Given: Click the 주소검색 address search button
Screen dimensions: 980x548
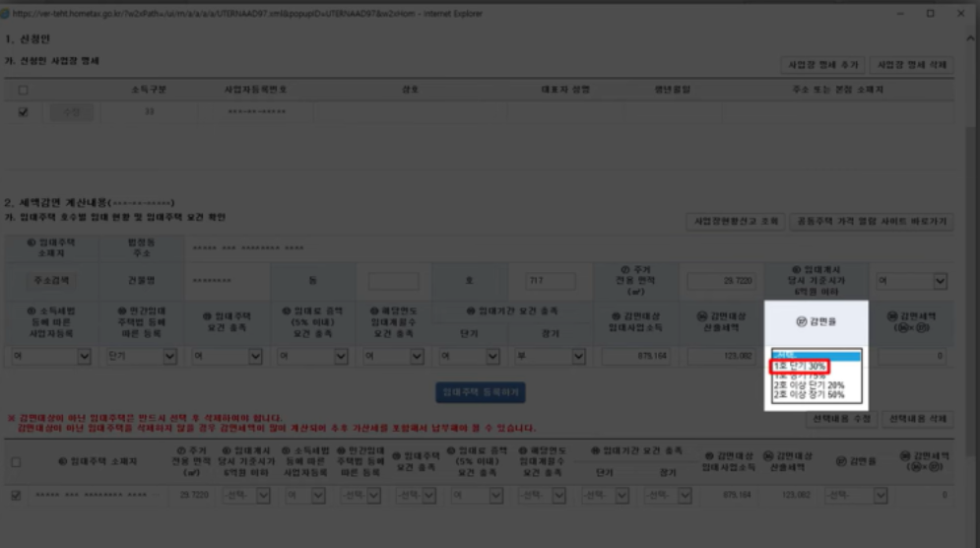Looking at the screenshot, I should tap(51, 280).
